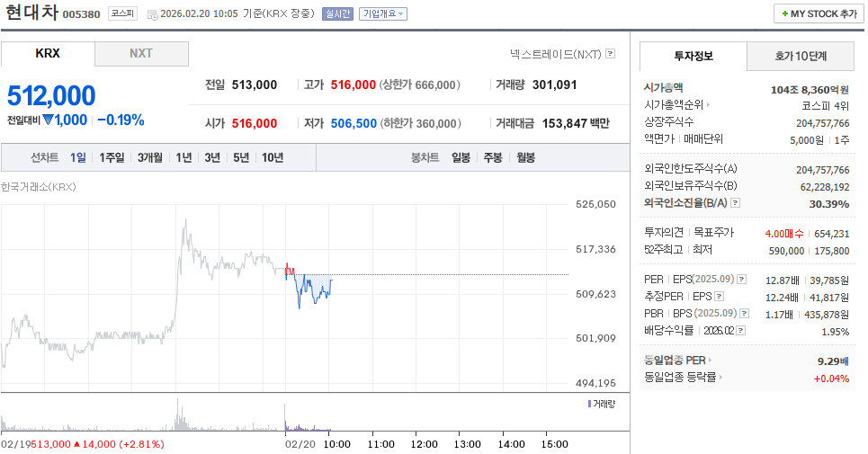Click the 실시간 badge button

point(337,13)
